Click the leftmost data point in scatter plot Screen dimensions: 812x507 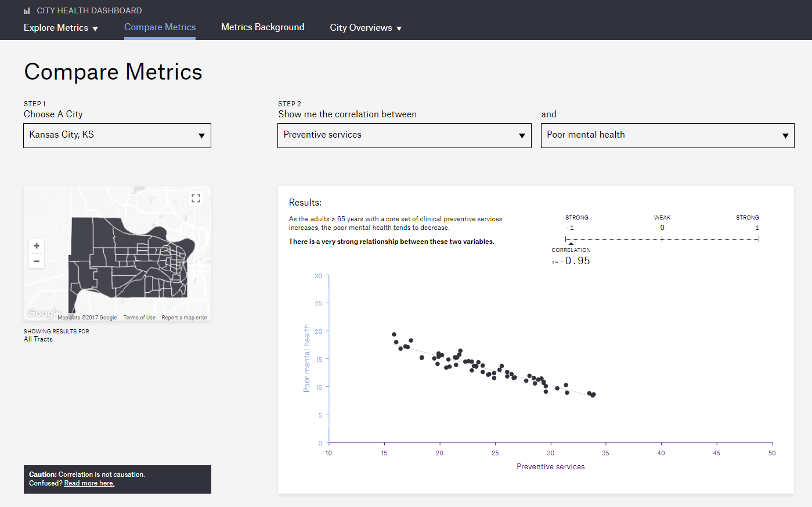tap(394, 335)
